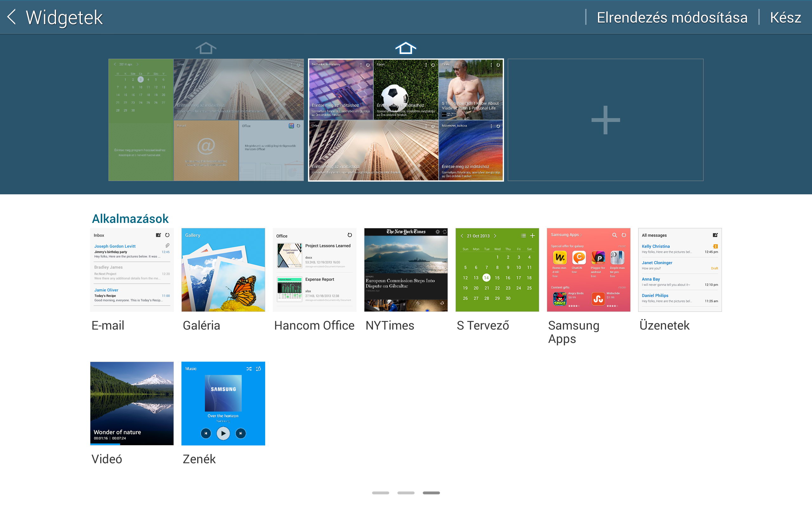This screenshot has height=508, width=812.
Task: Open Janet Cloninger's draft message
Action: click(680, 265)
